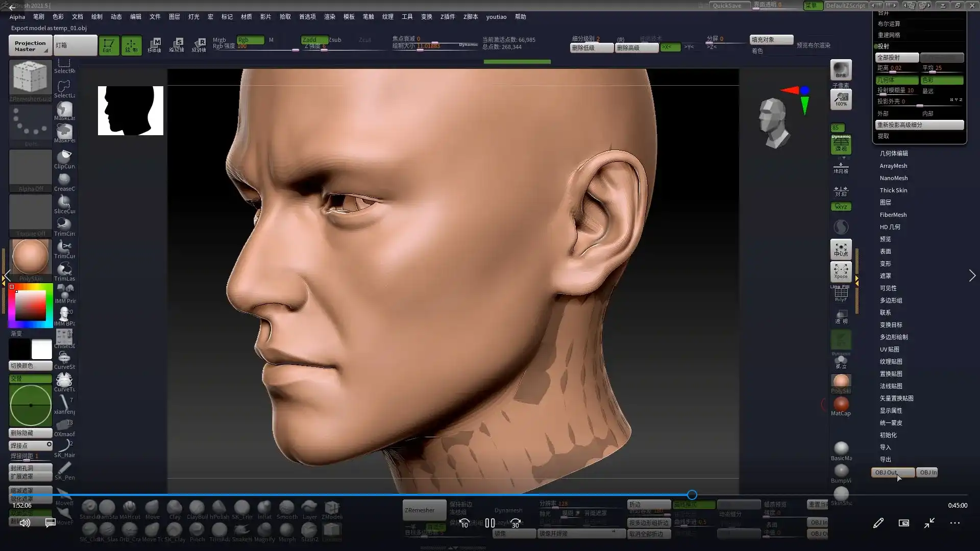This screenshot has height=551, width=980.
Task: Select the Rotate axis (旋转轴) tool
Action: (199, 45)
